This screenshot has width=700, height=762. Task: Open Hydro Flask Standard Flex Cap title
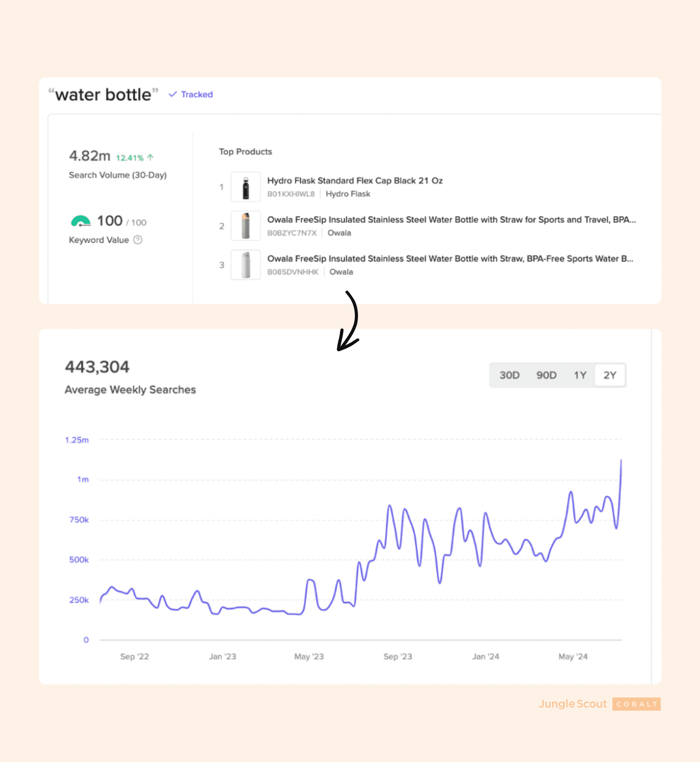[x=355, y=181]
